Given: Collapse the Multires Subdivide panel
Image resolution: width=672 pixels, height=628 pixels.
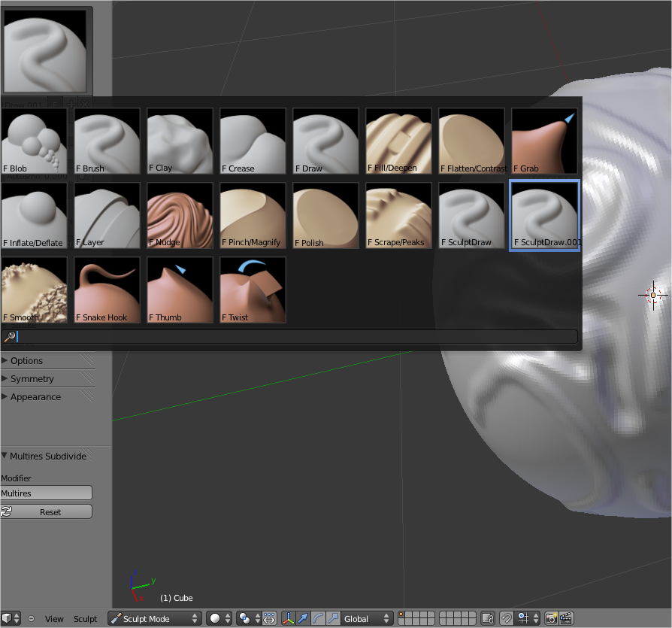Looking at the screenshot, I should [47, 456].
